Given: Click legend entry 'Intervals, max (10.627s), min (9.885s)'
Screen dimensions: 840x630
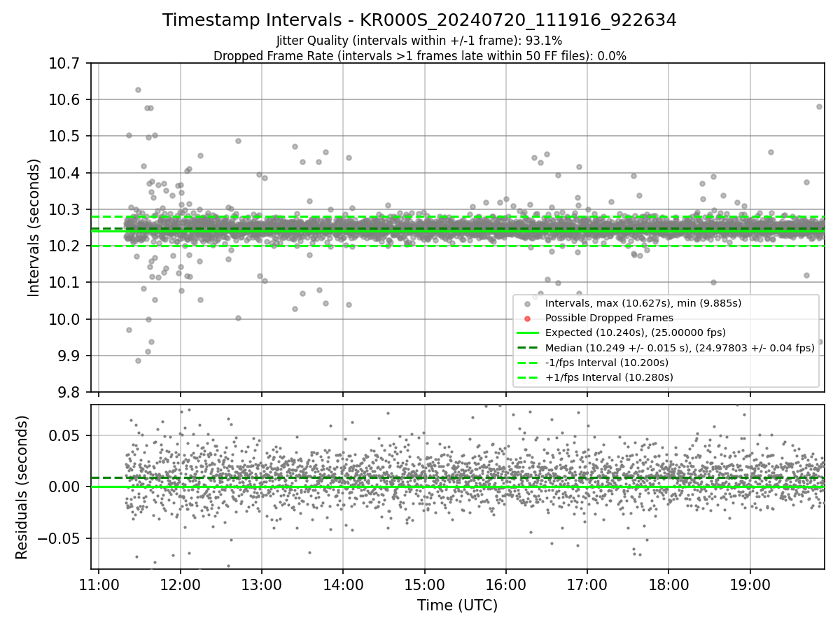Looking at the screenshot, I should tap(643, 303).
